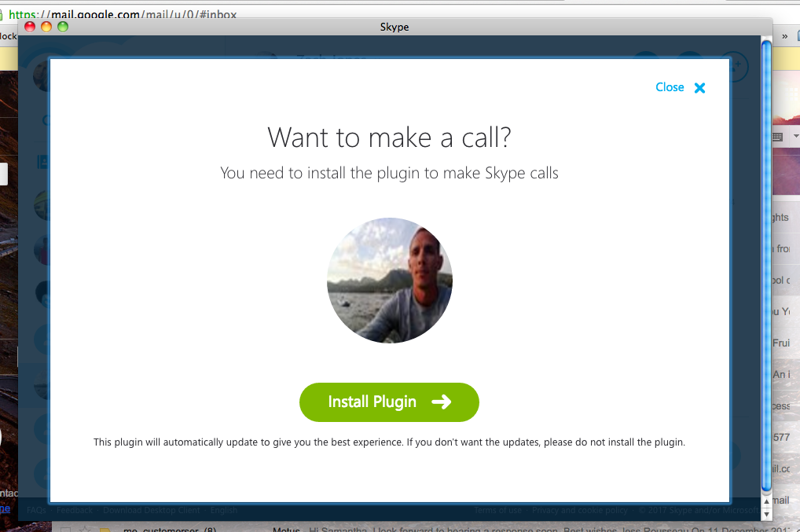The width and height of the screenshot is (800, 532).
Task: Click the Close link in the dialog
Action: click(x=670, y=87)
